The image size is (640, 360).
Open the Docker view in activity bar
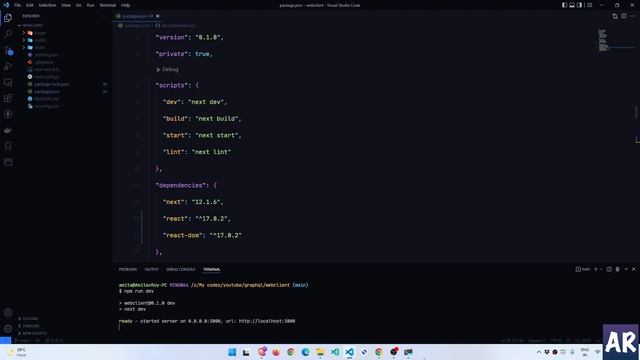pos(8,130)
